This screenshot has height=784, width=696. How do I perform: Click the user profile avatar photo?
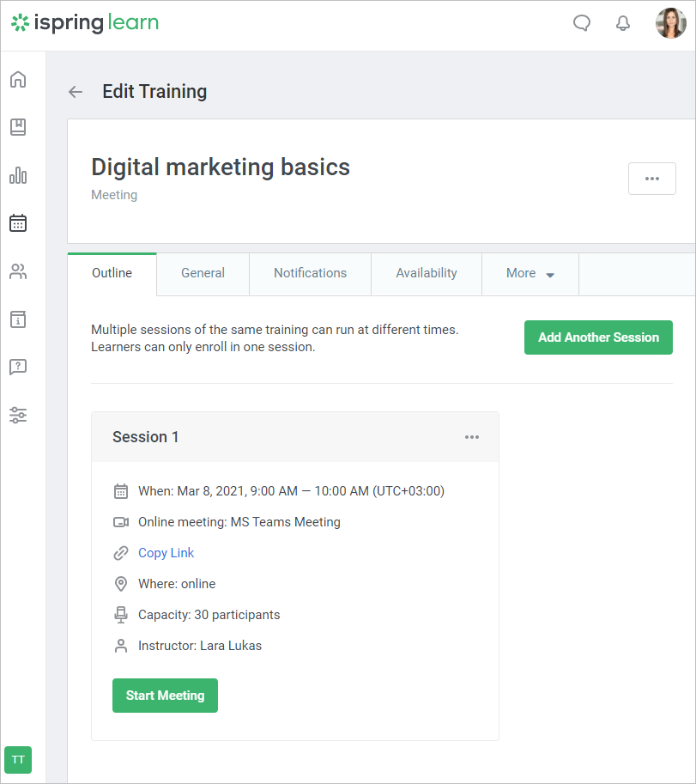(670, 23)
